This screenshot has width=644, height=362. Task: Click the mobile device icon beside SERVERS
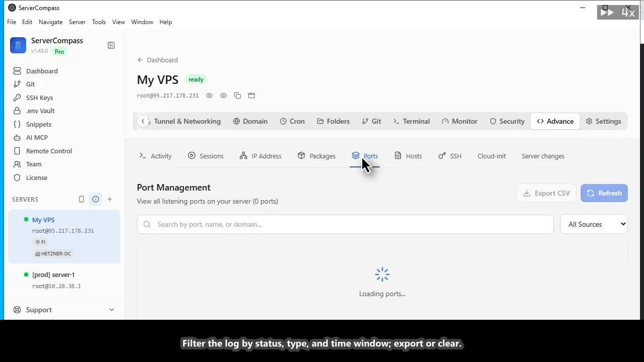click(x=82, y=199)
